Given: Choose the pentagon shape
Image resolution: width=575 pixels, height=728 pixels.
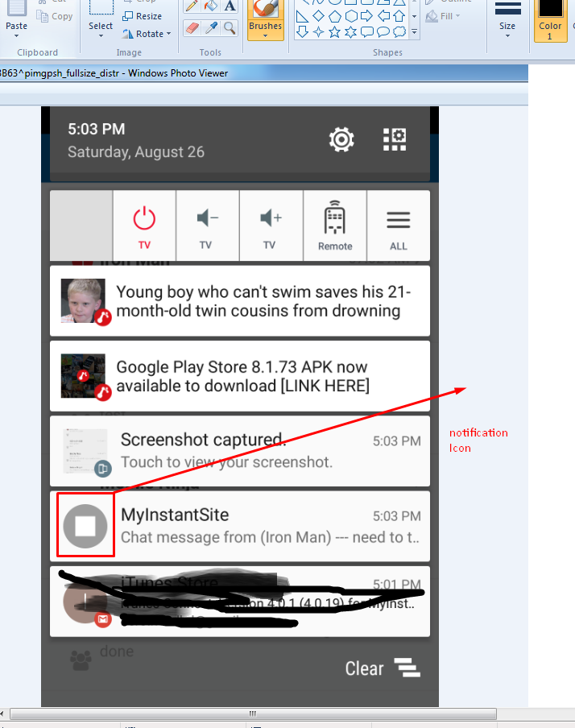Looking at the screenshot, I should (x=334, y=17).
